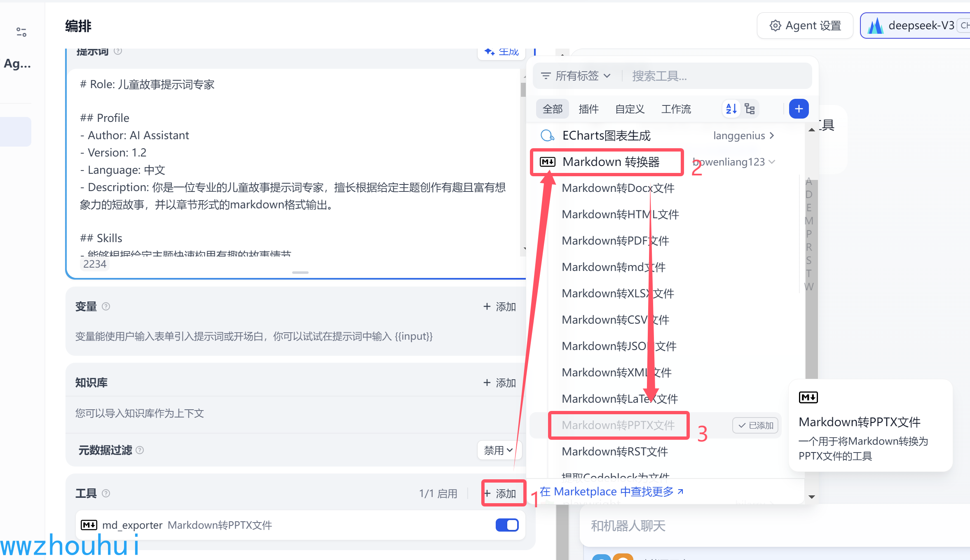Image resolution: width=970 pixels, height=560 pixels.
Task: Click the Agent 设置 gear button
Action: [x=805, y=26]
